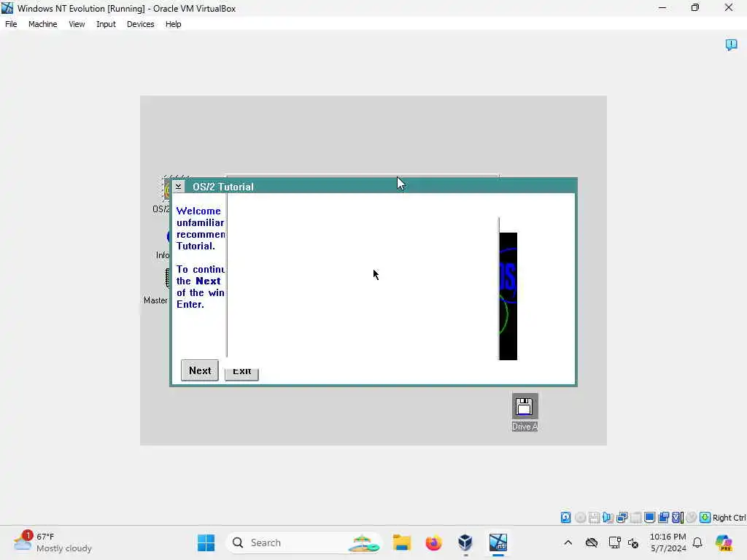Screen dimensions: 747x560
Task: Click the green keyboard capture arrow icon
Action: click(705, 518)
